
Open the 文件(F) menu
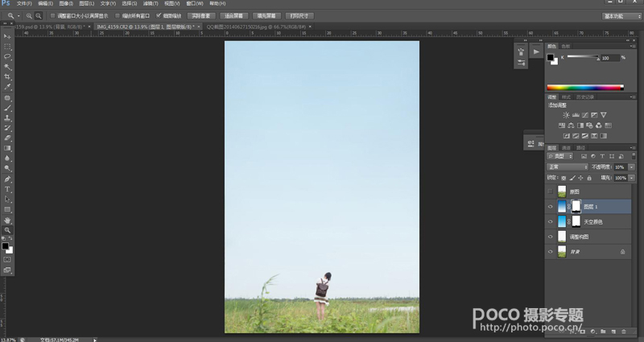coord(24,4)
